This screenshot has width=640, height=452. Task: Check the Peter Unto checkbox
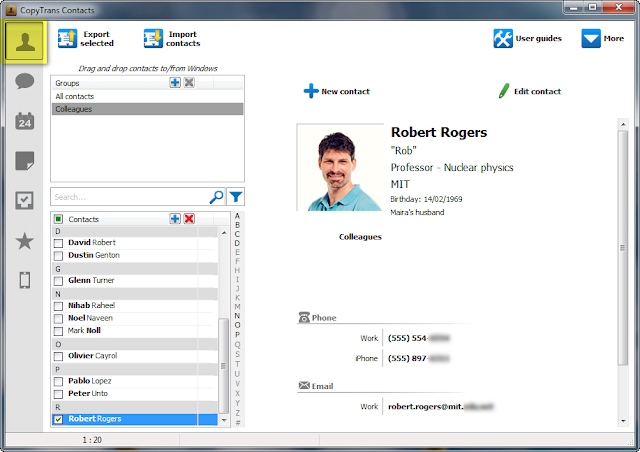coord(58,394)
